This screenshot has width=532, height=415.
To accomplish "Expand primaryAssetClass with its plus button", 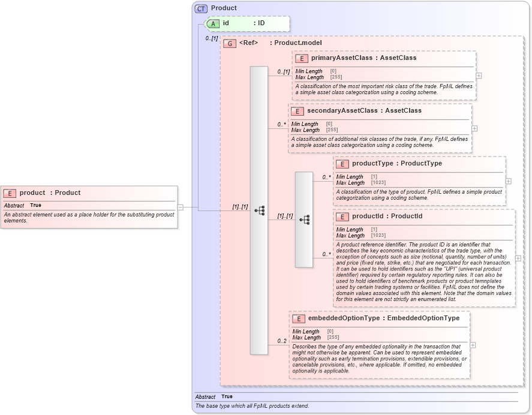I will tap(479, 76).
